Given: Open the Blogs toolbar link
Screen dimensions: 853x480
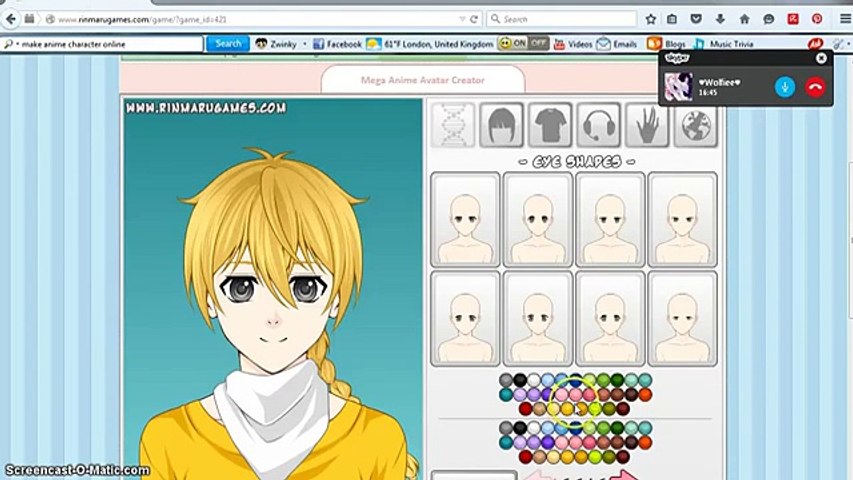Looking at the screenshot, I should click(x=667, y=44).
